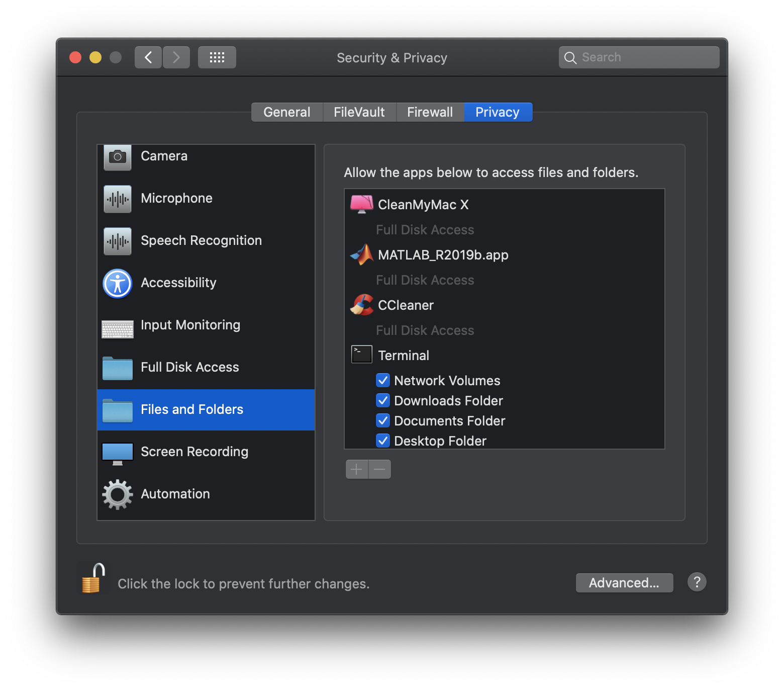
Task: Select Files and Folders sidebar label
Action: 192,410
